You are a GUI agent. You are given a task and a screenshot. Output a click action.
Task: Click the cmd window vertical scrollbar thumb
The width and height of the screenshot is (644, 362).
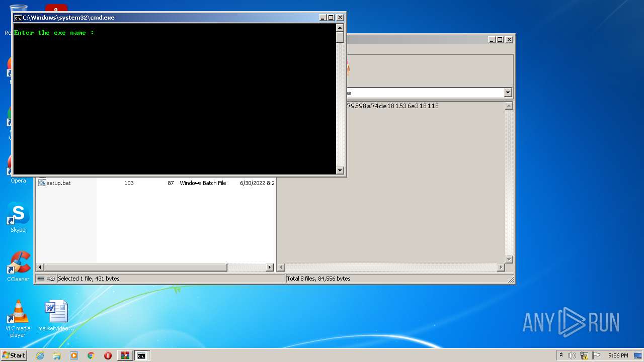(340, 37)
